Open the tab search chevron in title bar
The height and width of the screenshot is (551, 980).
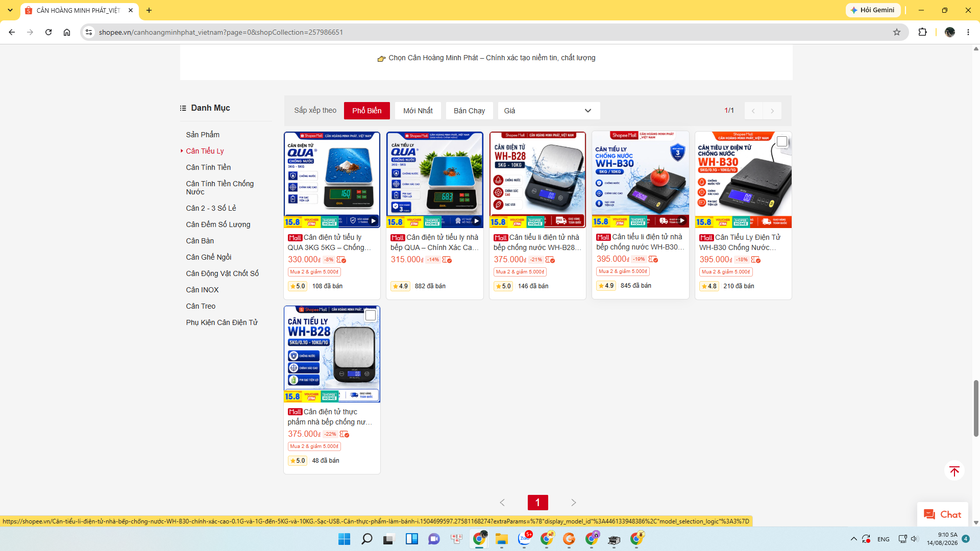(x=10, y=10)
